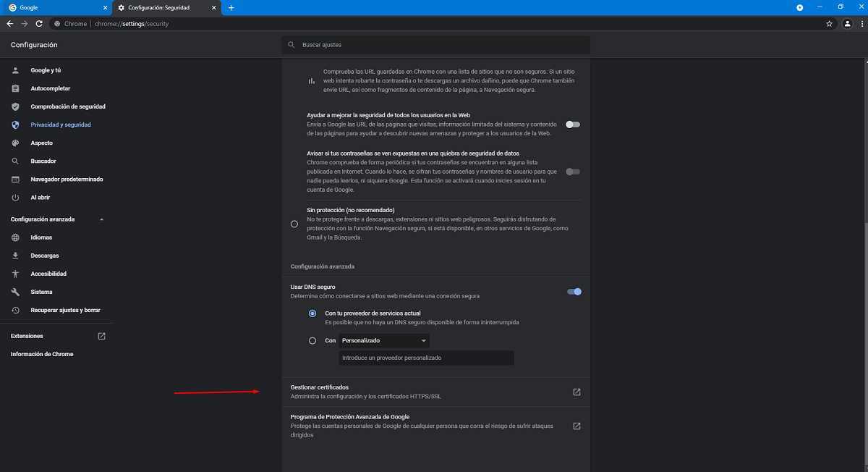
Task: Open a new tab with the plus button
Action: 231,7
